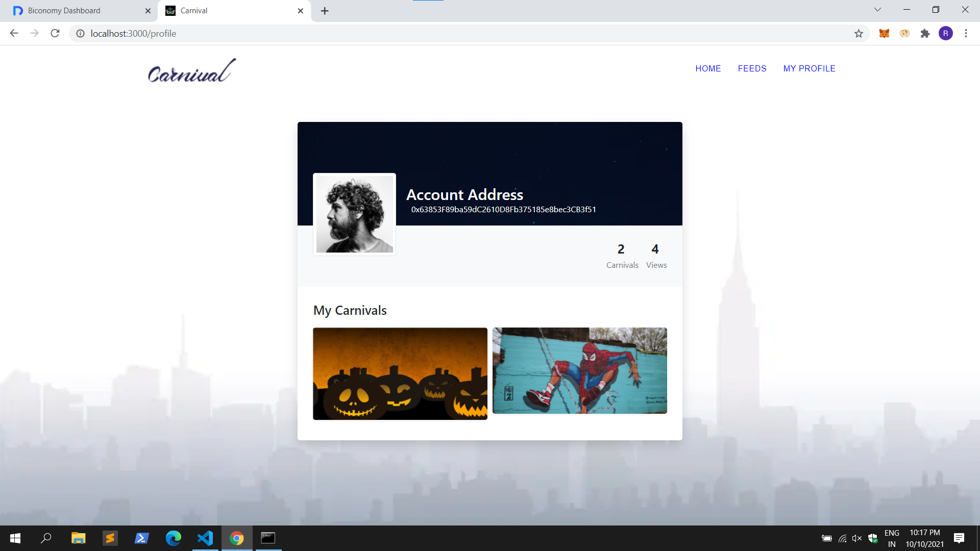Open the ENG language switcher in tray
This screenshot has height=551, width=980.
tap(891, 538)
